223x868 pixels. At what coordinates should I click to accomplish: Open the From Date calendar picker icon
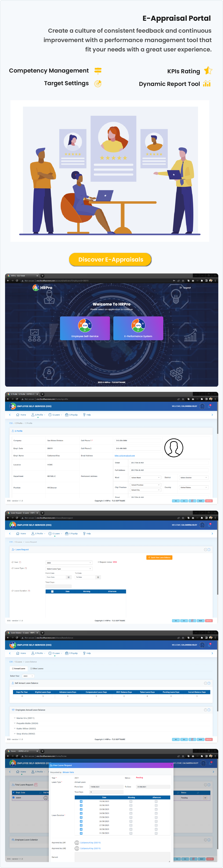(68, 577)
